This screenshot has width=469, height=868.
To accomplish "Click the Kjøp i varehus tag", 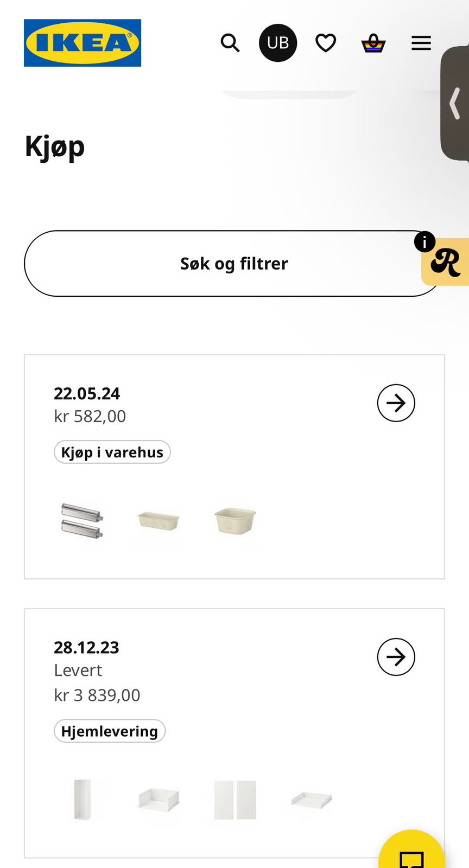I will point(112,452).
